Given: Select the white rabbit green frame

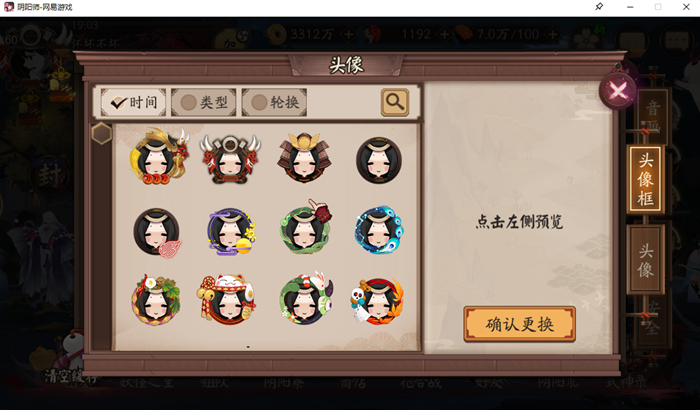Looking at the screenshot, I should click(306, 297).
